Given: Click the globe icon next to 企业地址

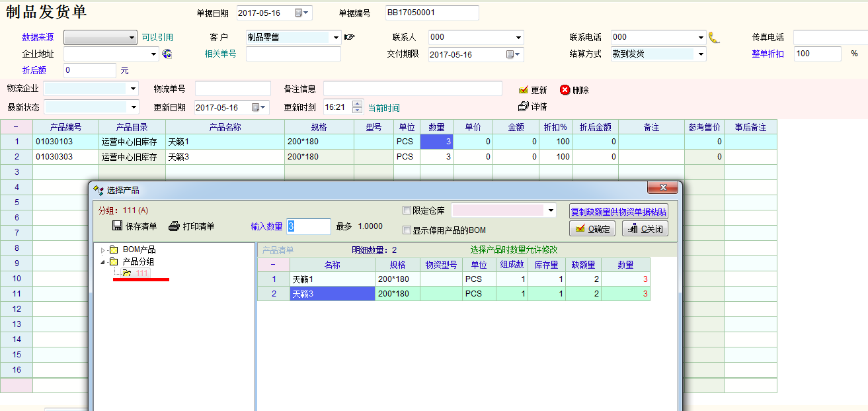Looking at the screenshot, I should 167,54.
